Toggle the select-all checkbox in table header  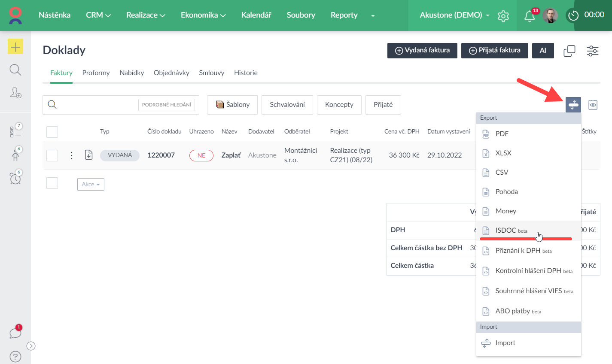52,132
